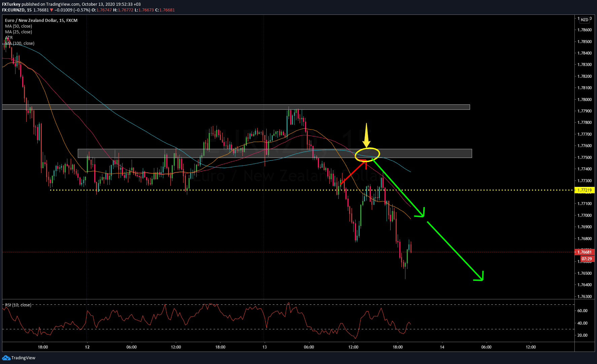Click the FX:EURNZD symbol in the header
Screen dimensions: 597x364
[x=13, y=10]
